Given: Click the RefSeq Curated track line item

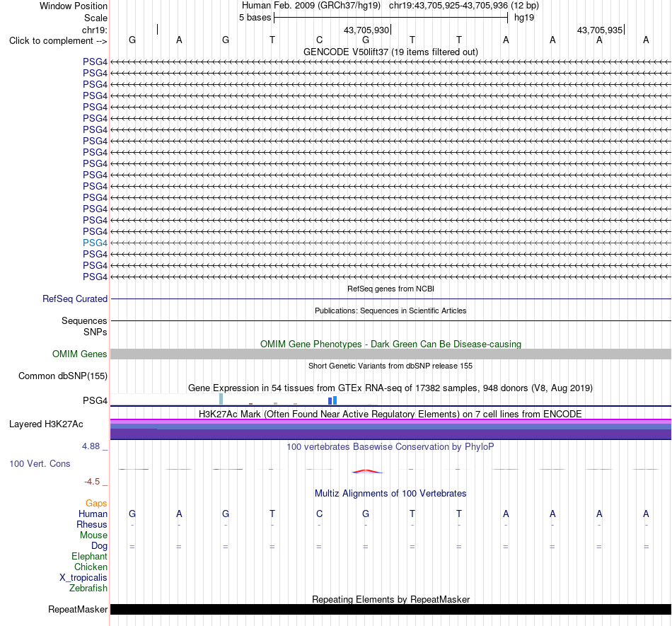Looking at the screenshot, I should (x=390, y=298).
